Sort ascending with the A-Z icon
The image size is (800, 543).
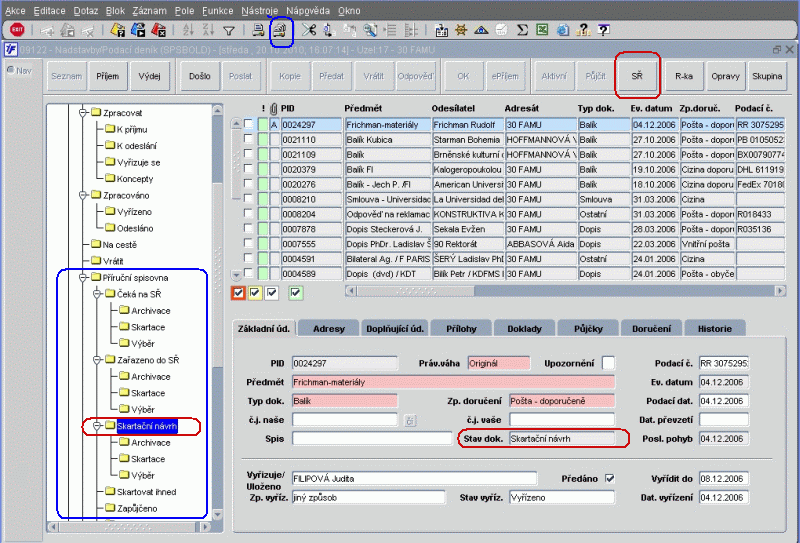pos(188,30)
